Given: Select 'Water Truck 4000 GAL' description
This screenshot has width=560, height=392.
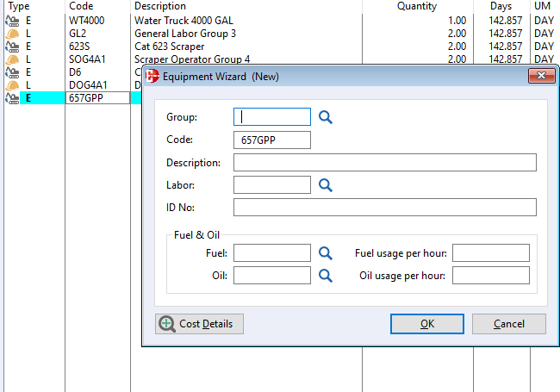Looking at the screenshot, I should [x=184, y=21].
